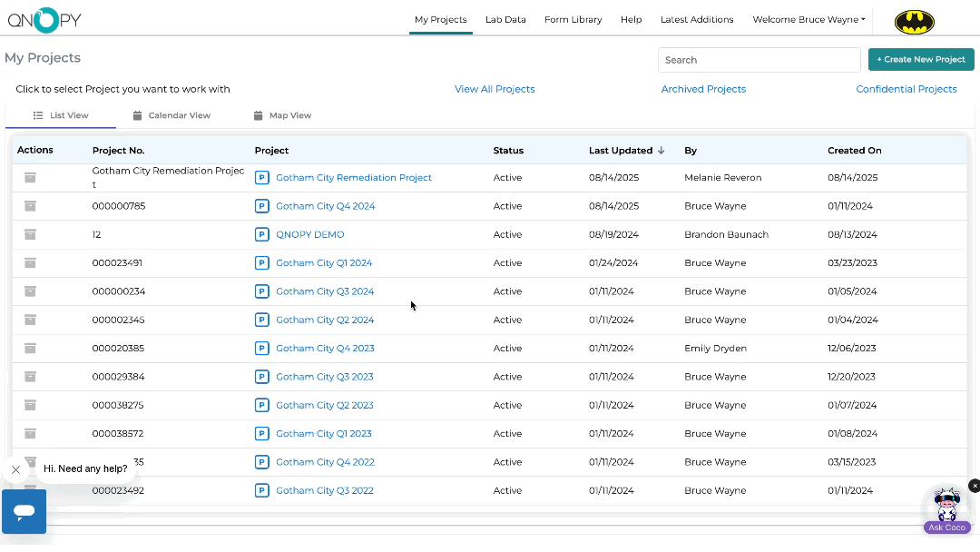Click P icon beside Gotham City Q4 2022
The image size is (980, 552).
pos(262,462)
